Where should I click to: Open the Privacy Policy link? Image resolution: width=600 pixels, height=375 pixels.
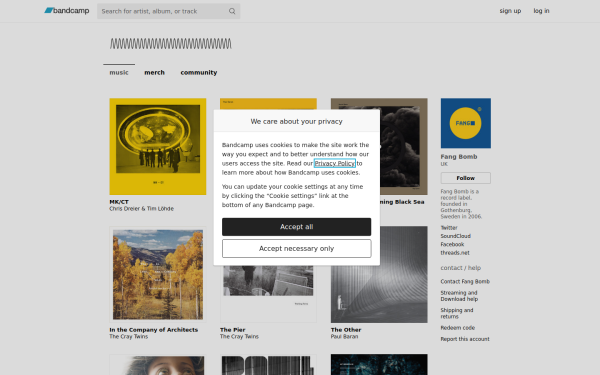click(x=335, y=163)
